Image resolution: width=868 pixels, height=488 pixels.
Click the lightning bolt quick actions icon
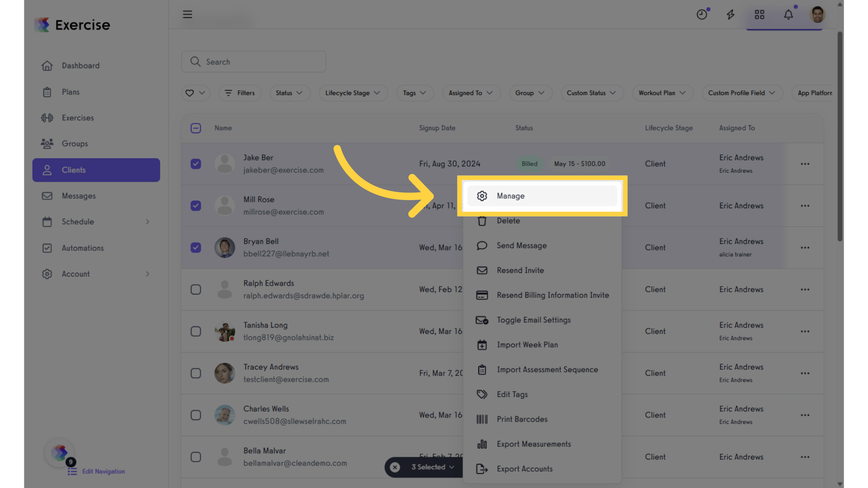[731, 15]
